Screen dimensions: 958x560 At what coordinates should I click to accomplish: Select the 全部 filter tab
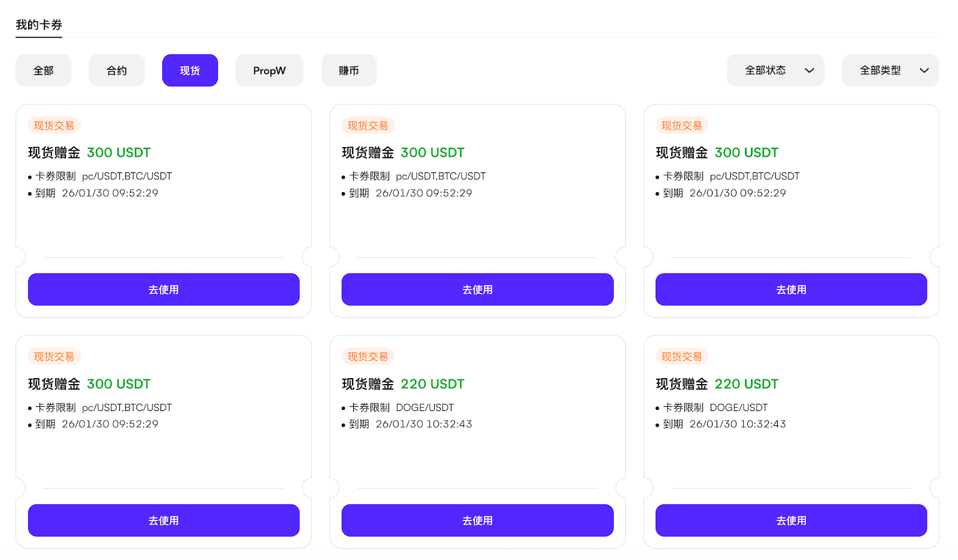coord(43,71)
